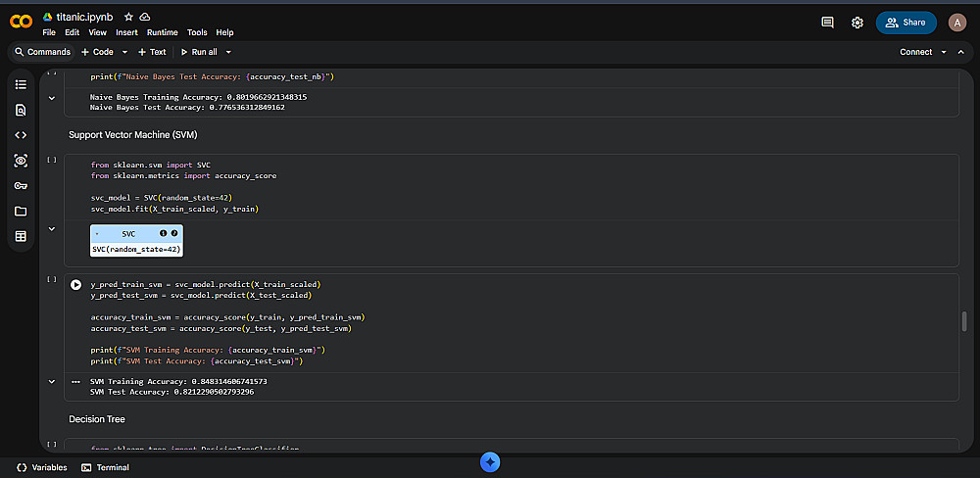Open the Files folder panel
Screen dimensions: 980x478
coord(21,212)
